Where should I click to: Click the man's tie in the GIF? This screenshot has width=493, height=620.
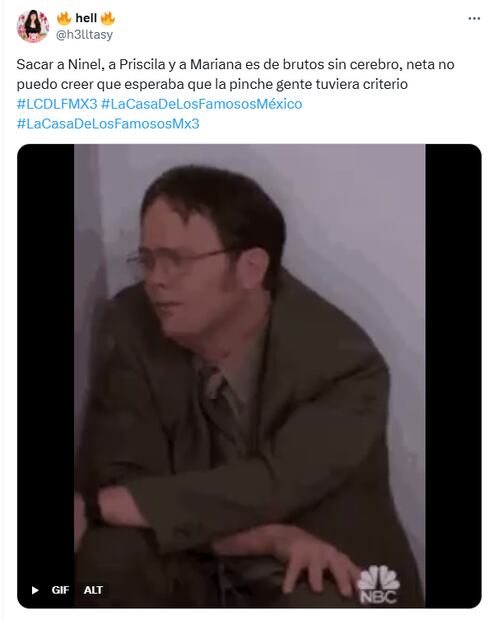(223, 407)
